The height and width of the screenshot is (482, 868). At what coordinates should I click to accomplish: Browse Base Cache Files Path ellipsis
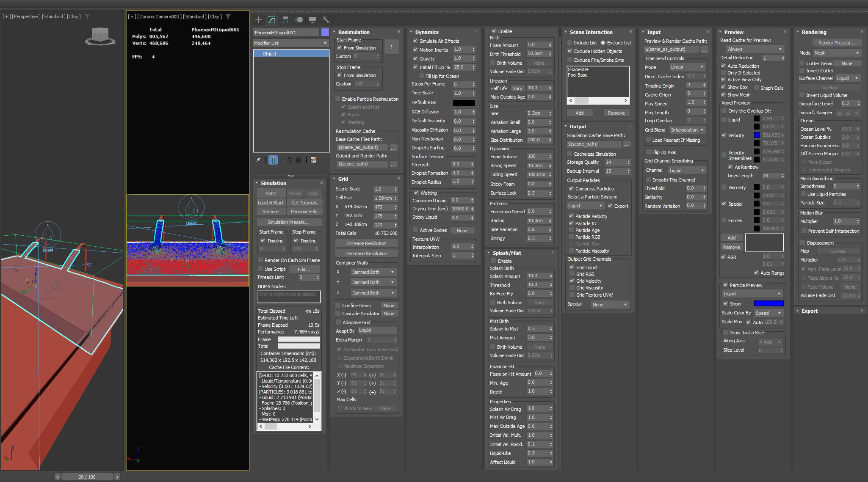[393, 148]
